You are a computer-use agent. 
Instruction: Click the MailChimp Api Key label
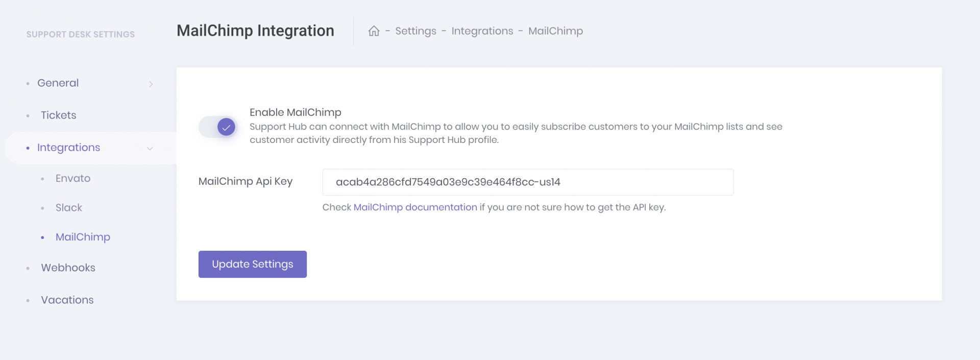click(x=246, y=181)
